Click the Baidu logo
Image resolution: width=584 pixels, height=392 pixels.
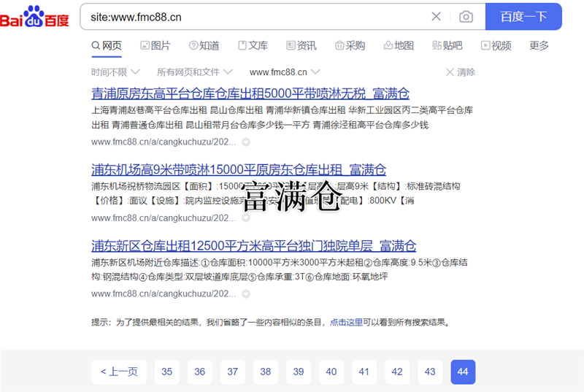pyautogui.click(x=35, y=17)
